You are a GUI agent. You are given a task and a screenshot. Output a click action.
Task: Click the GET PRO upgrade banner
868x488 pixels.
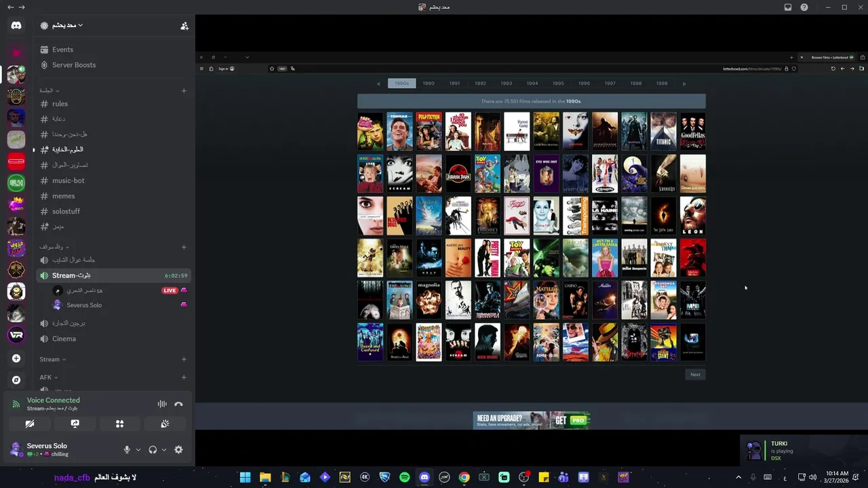(531, 420)
